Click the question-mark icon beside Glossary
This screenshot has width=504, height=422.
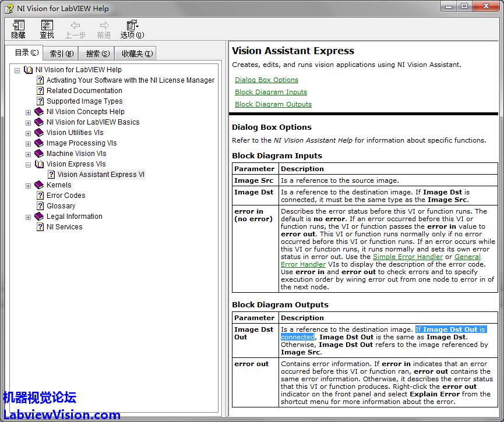[40, 206]
